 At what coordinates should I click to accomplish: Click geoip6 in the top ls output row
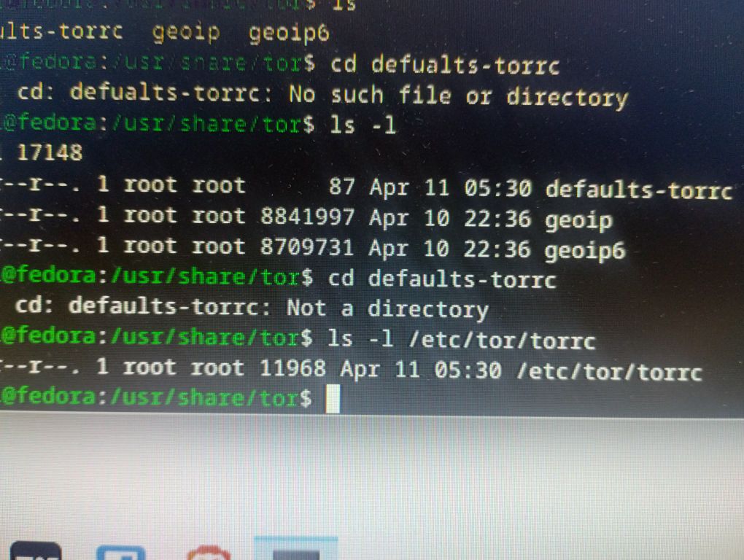pos(289,33)
